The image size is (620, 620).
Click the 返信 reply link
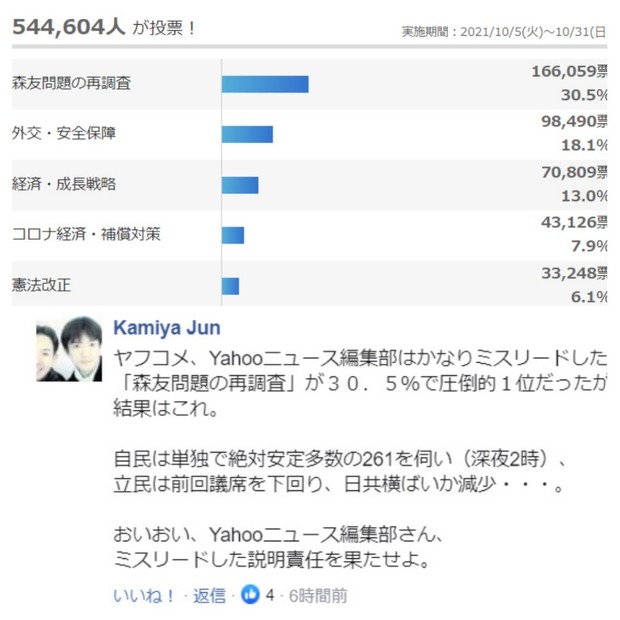pyautogui.click(x=209, y=595)
